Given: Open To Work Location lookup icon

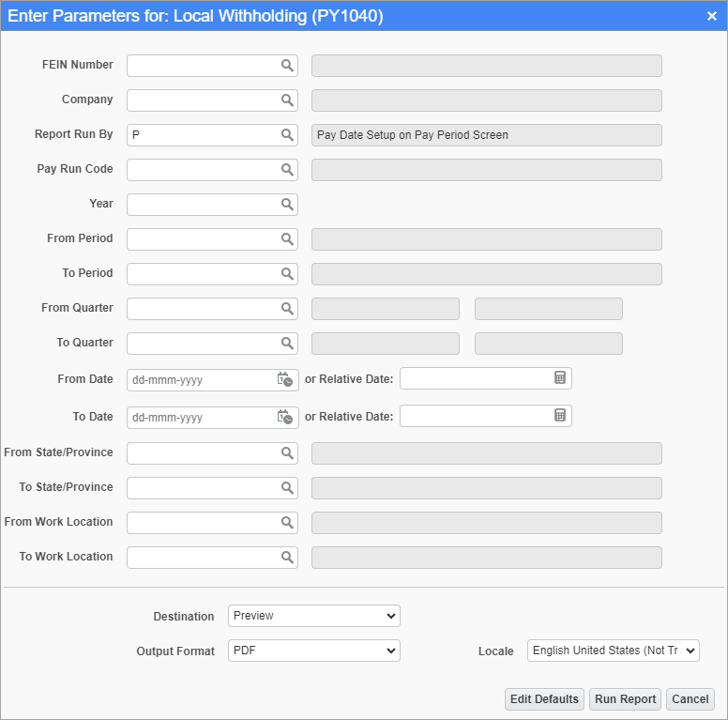Looking at the screenshot, I should tap(287, 558).
